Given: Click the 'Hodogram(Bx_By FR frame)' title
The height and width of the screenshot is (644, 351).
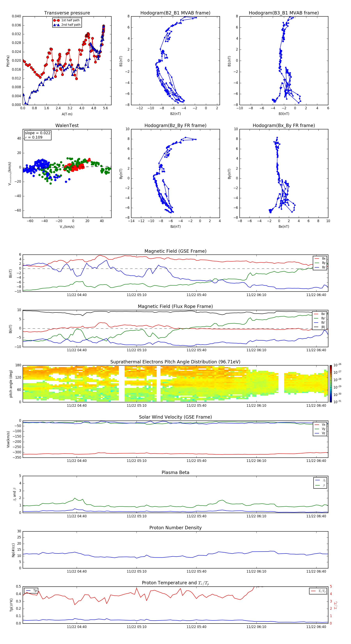Looking at the screenshot, I should click(x=284, y=125).
